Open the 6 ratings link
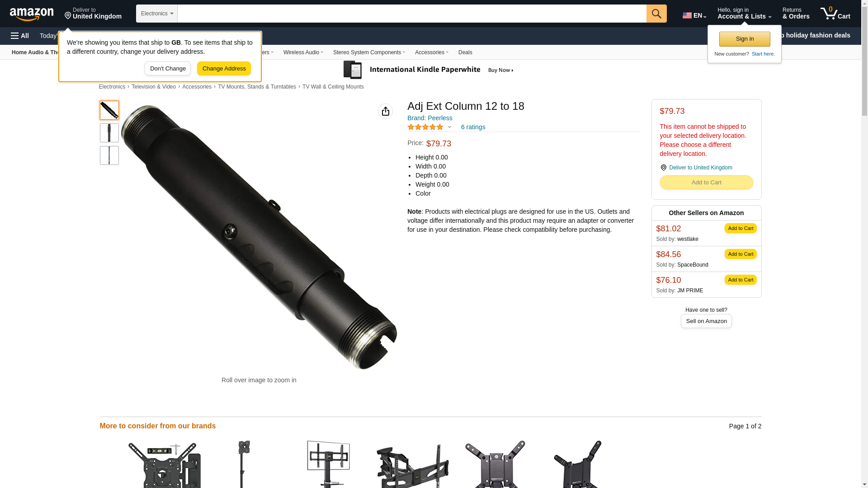Viewport: 868px width, 488px height. pos(473,127)
